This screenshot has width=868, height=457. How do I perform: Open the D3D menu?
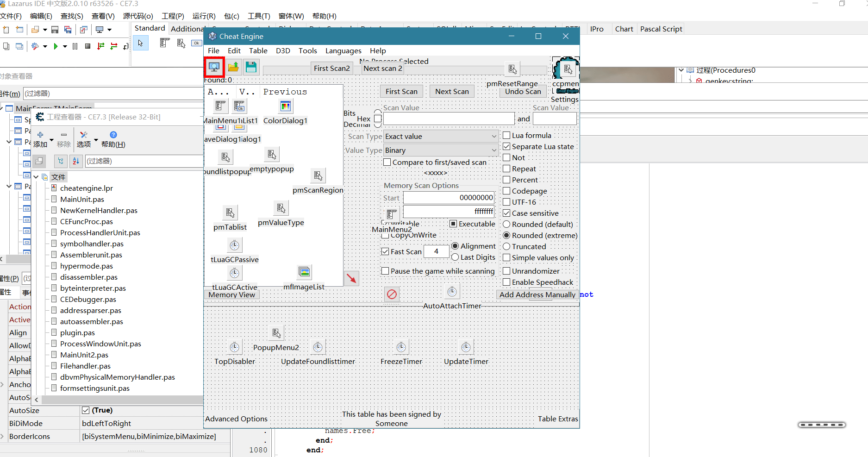283,50
